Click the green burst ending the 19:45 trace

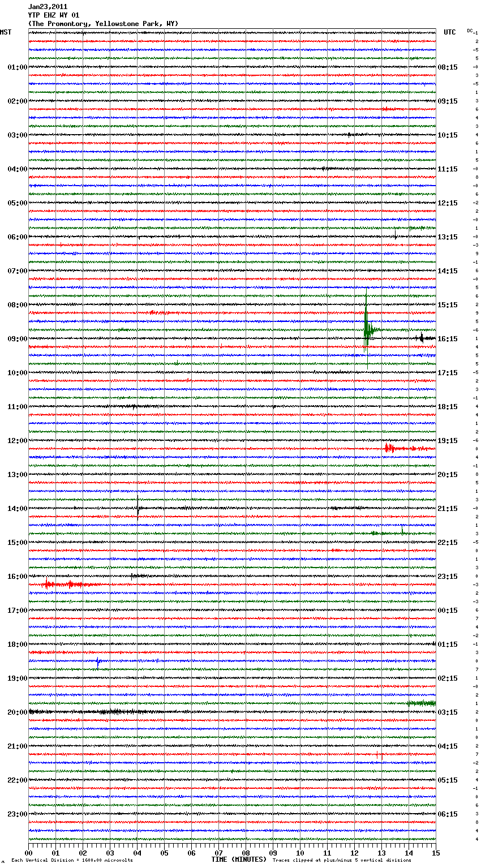pos(421,703)
